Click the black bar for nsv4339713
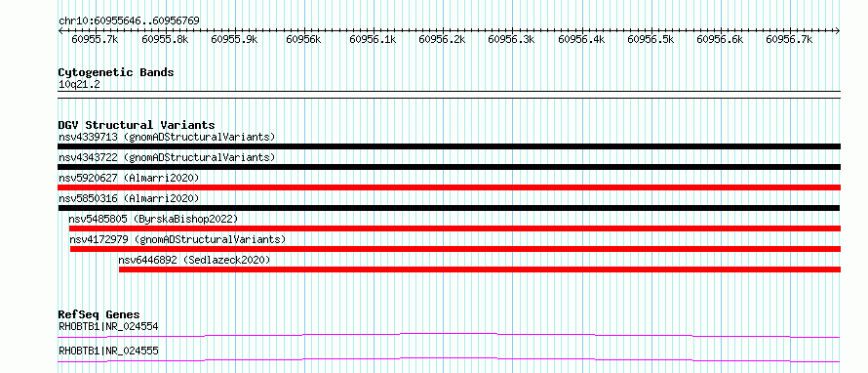This screenshot has height=373, width=868. click(x=449, y=146)
